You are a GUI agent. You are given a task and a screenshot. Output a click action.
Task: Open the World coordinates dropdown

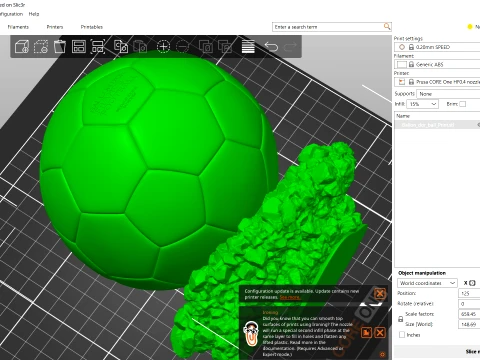[427, 283]
